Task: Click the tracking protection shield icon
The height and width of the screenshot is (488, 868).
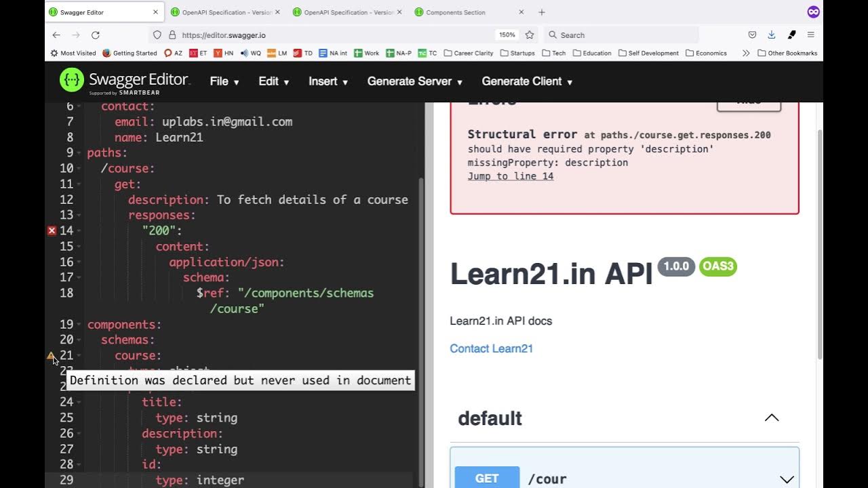Action: point(157,35)
